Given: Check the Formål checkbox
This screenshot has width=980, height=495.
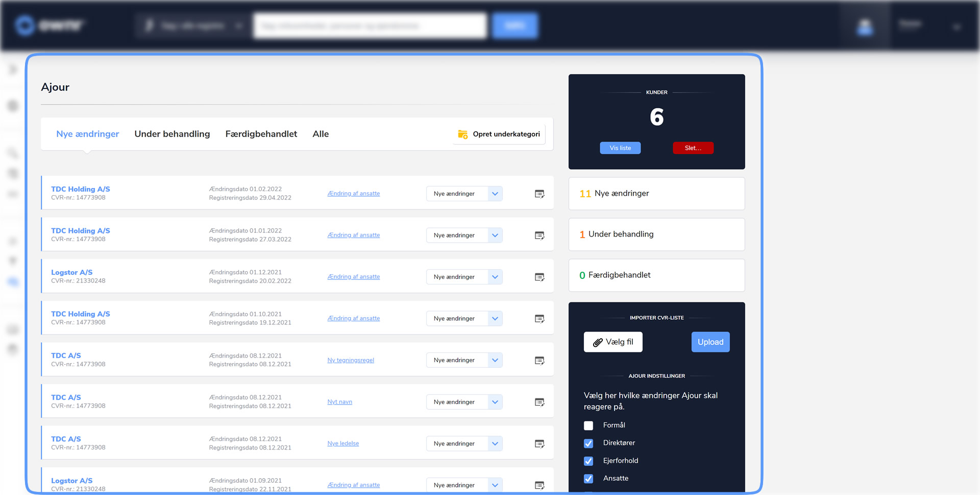Looking at the screenshot, I should coord(589,426).
